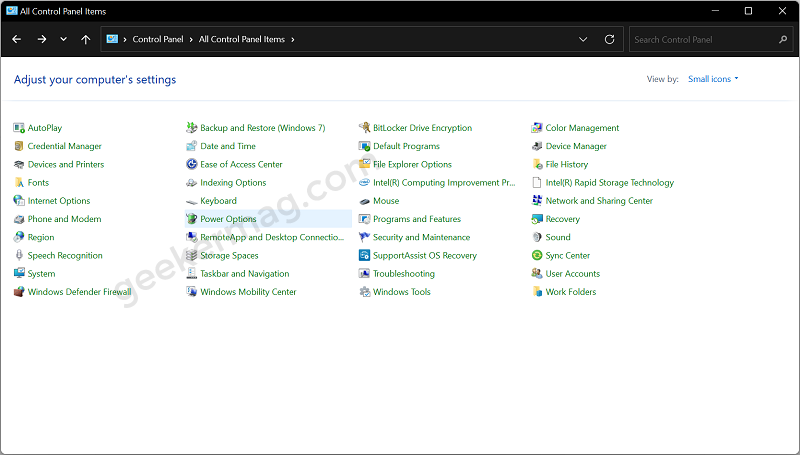Select All Control Panel Items breadcrumb
This screenshot has height=455, width=800.
pyautogui.click(x=242, y=39)
